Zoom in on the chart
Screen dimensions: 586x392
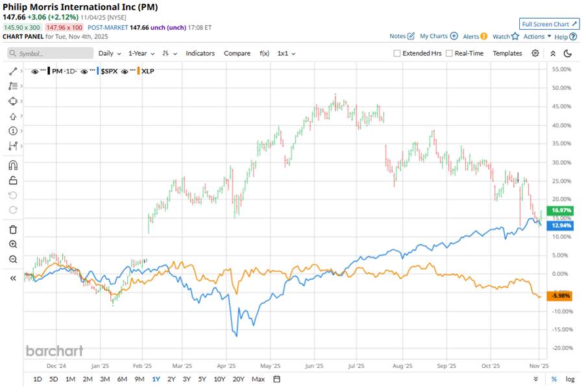[x=12, y=245]
